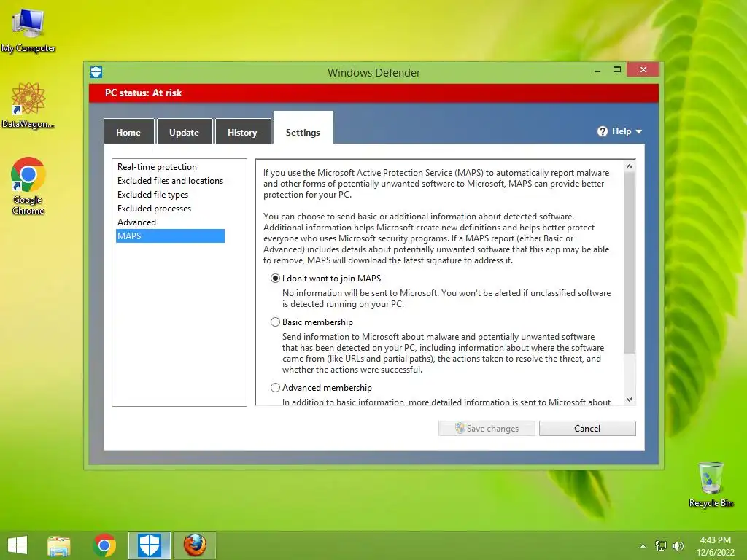Select the MAPS settings entry
The width and height of the screenshot is (747, 560).
(170, 236)
